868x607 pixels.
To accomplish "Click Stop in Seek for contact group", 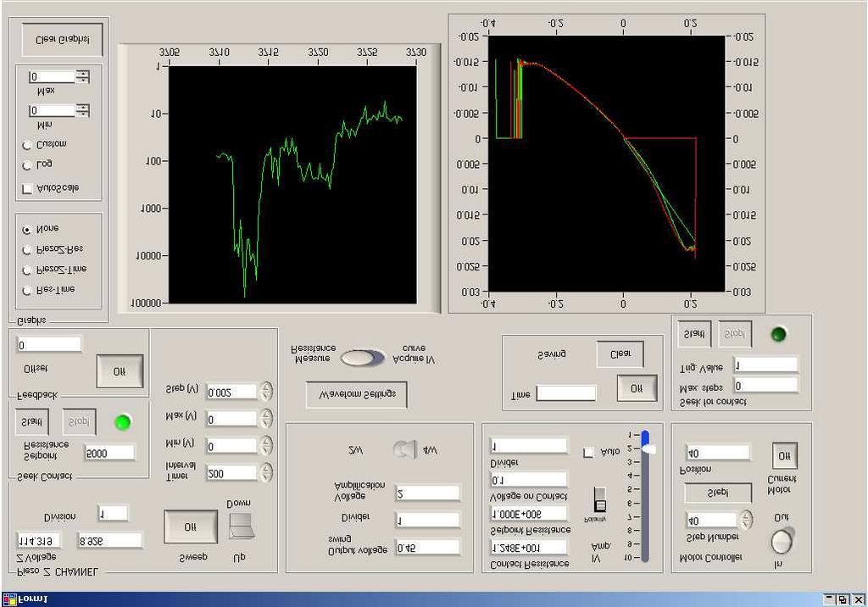I will pos(735,334).
